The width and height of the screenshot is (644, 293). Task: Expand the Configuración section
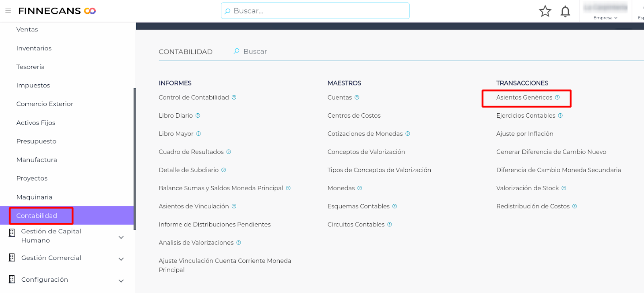coord(121,281)
